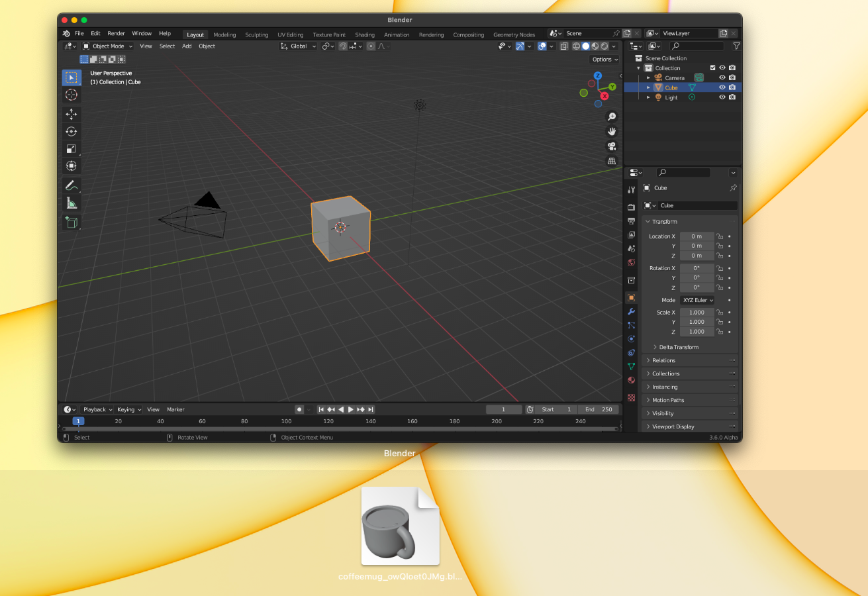Open the XYZ Euler rotation mode dropdown
868x596 pixels.
click(698, 300)
